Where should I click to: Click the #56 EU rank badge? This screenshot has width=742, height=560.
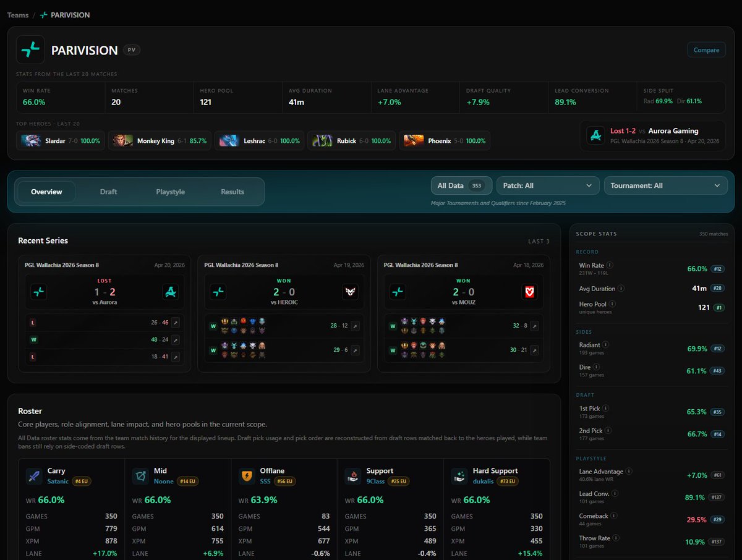point(286,481)
